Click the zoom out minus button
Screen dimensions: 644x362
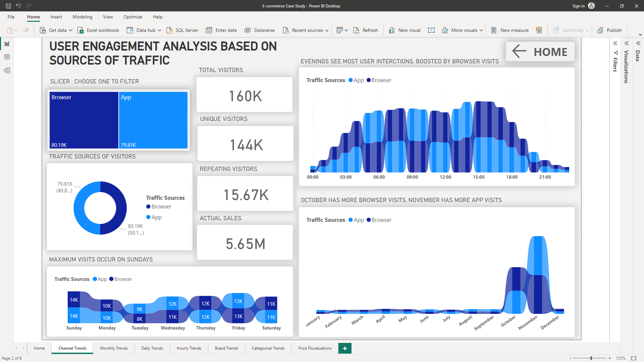571,358
